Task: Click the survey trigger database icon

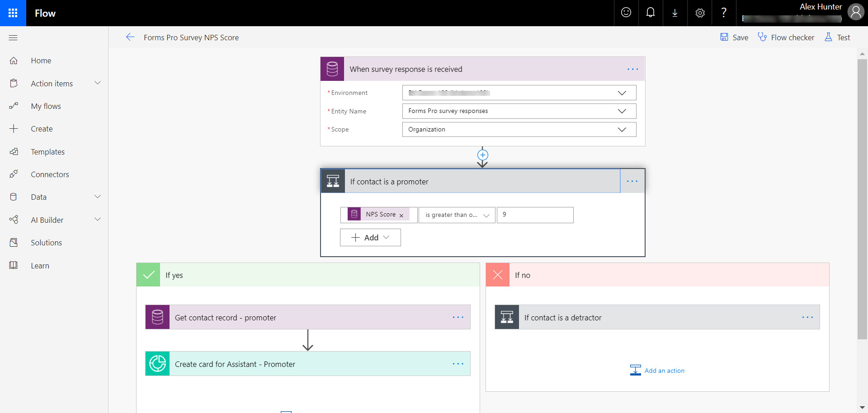Action: [x=332, y=69]
